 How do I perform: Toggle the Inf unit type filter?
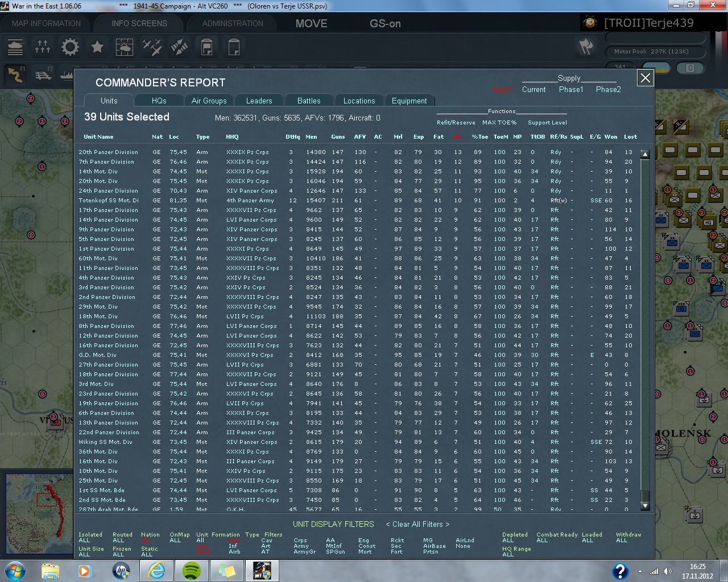233,546
